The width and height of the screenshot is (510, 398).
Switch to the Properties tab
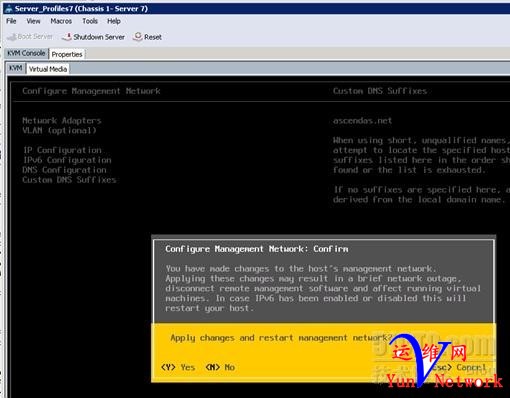(x=67, y=54)
